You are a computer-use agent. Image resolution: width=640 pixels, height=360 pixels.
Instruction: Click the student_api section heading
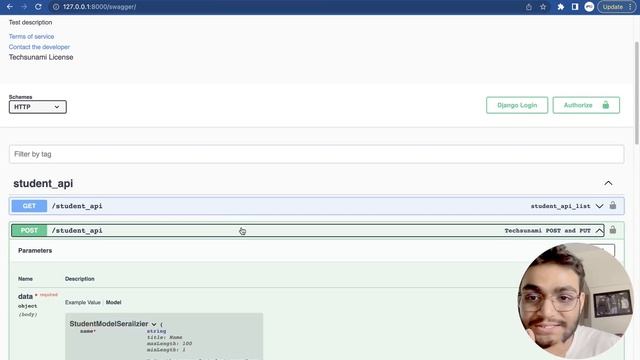click(43, 184)
